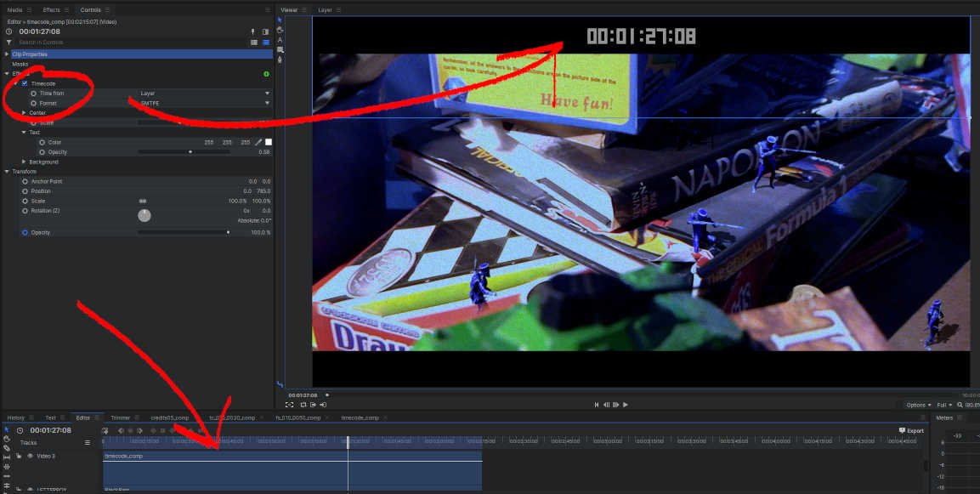The image size is (980, 494).
Task: Open the white text color swatch
Action: click(x=268, y=142)
